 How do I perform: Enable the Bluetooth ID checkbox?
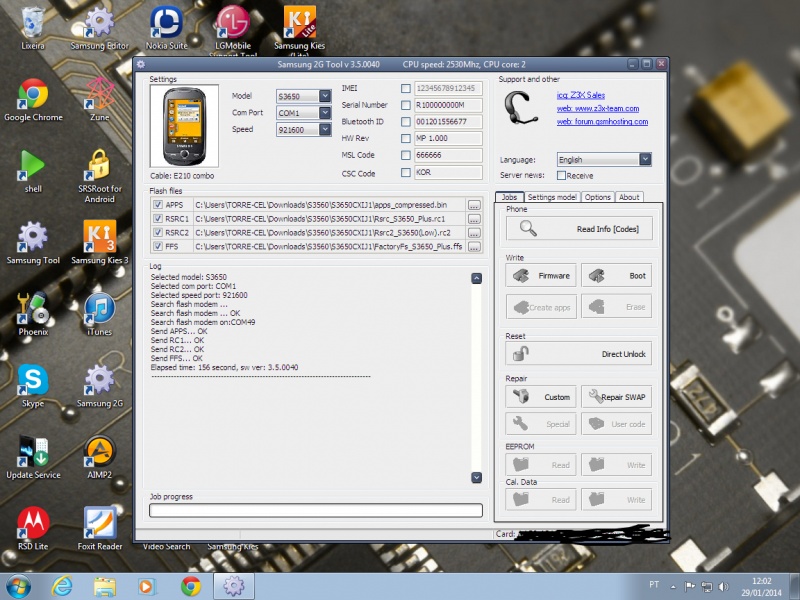406,122
